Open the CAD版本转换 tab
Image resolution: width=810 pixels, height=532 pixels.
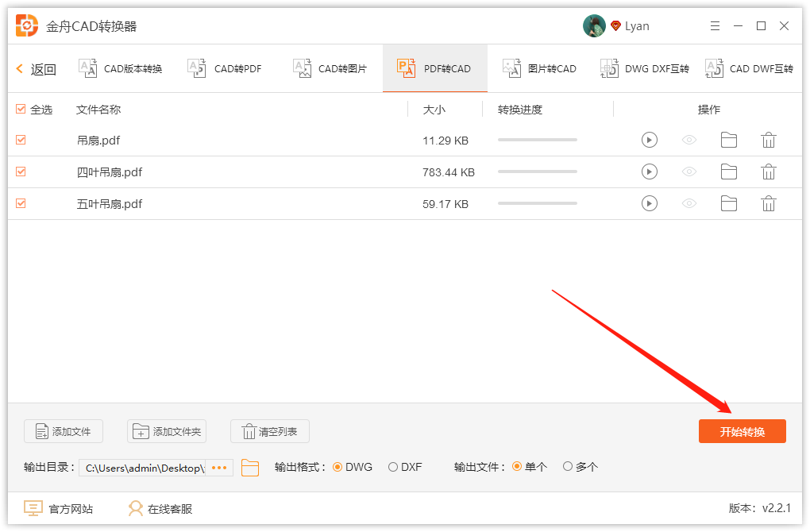pos(119,68)
